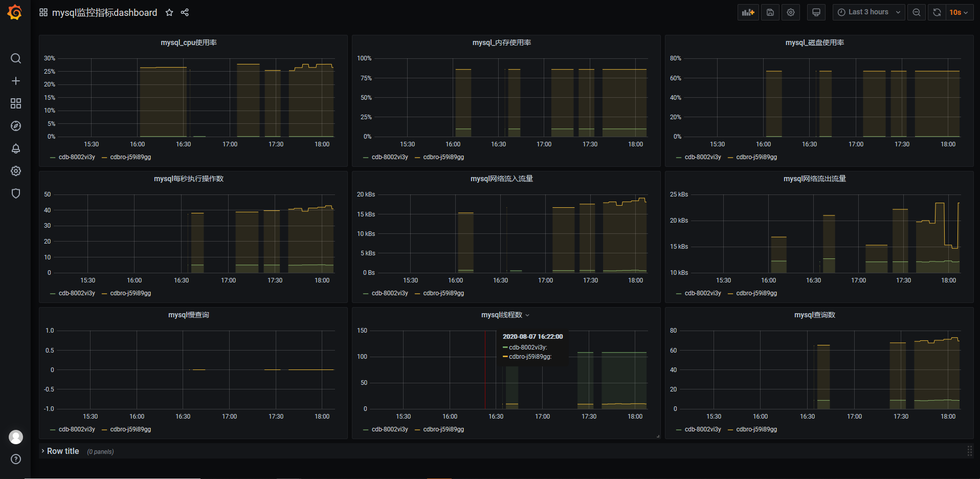Toggle cdb-8002vi3y series in mysql_磁盘使用率 legend
Screen dimensions: 980x479
coord(703,157)
